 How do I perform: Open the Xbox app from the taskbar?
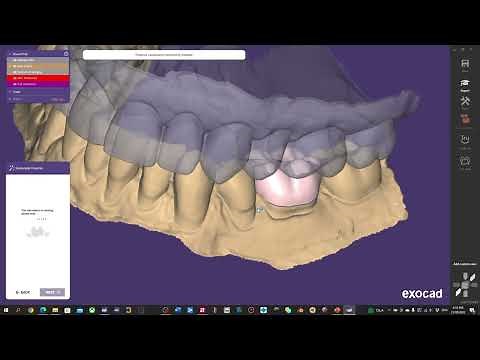tap(92, 310)
